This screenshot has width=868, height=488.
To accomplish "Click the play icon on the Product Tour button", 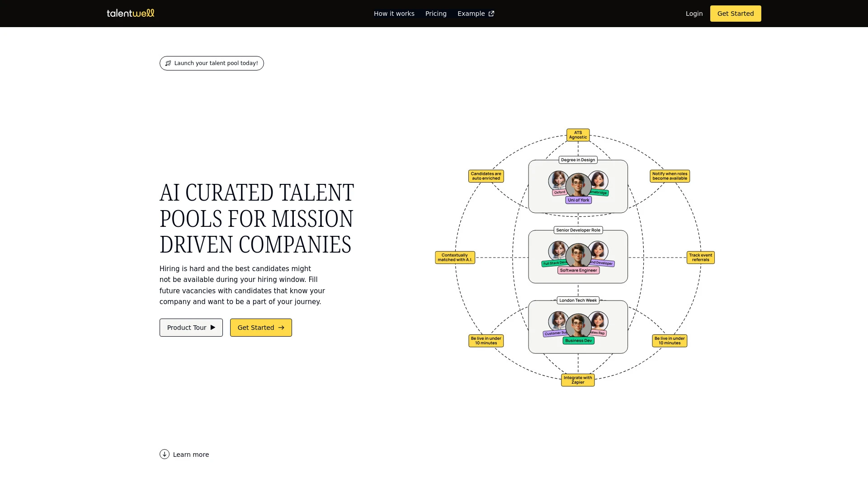I will [212, 328].
